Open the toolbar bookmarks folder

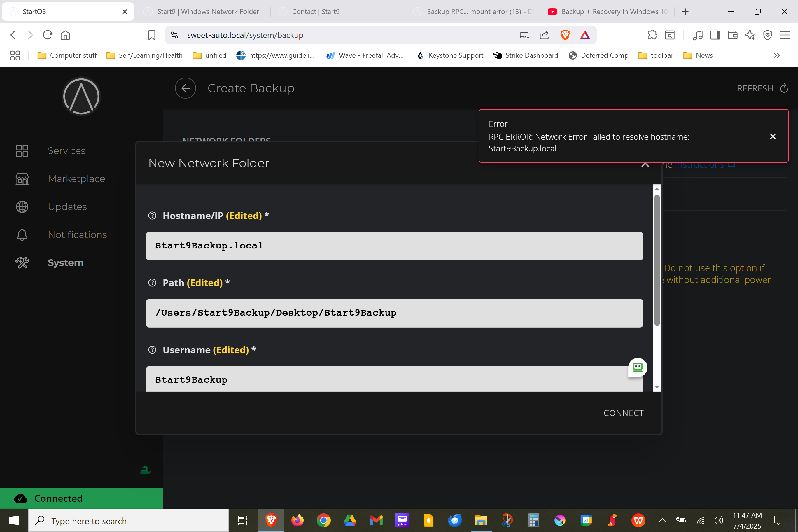click(656, 55)
